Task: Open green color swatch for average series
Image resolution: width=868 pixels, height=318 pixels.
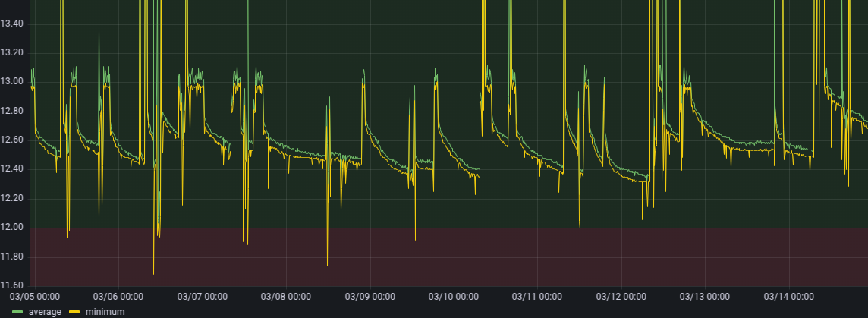Action: [18, 312]
